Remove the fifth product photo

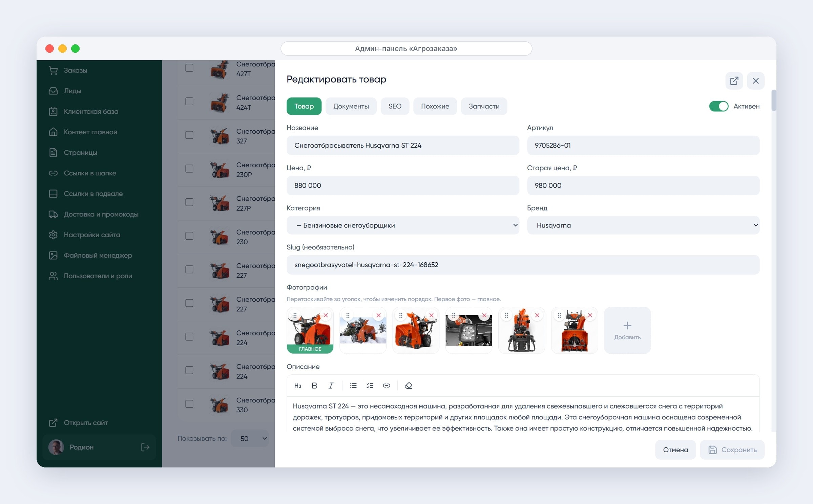pyautogui.click(x=537, y=315)
